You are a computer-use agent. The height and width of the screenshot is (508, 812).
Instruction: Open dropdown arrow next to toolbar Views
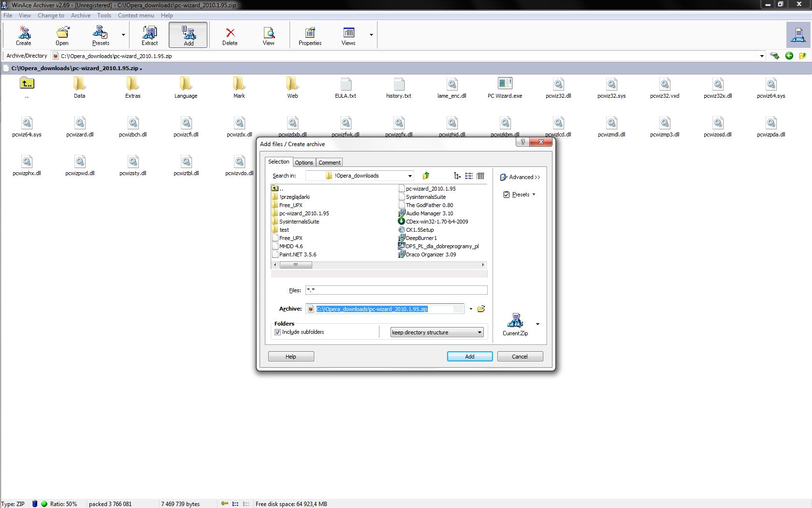371,35
